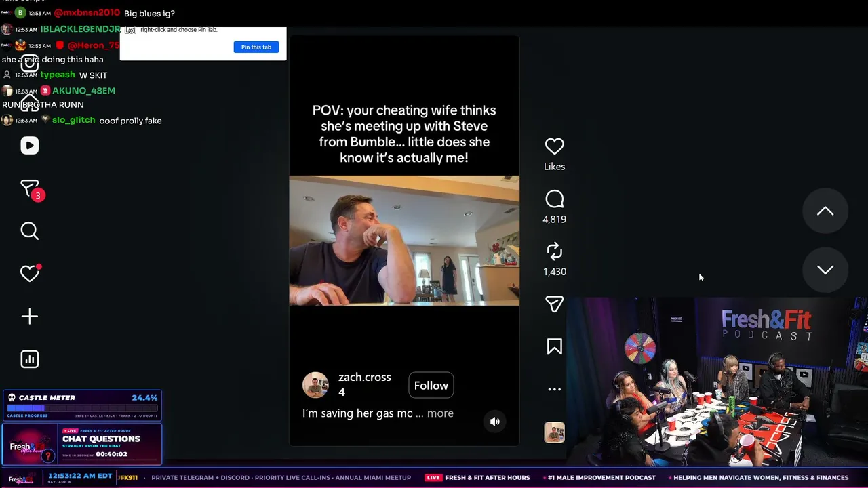
Task: Click the 4,819 comments count
Action: (x=554, y=220)
